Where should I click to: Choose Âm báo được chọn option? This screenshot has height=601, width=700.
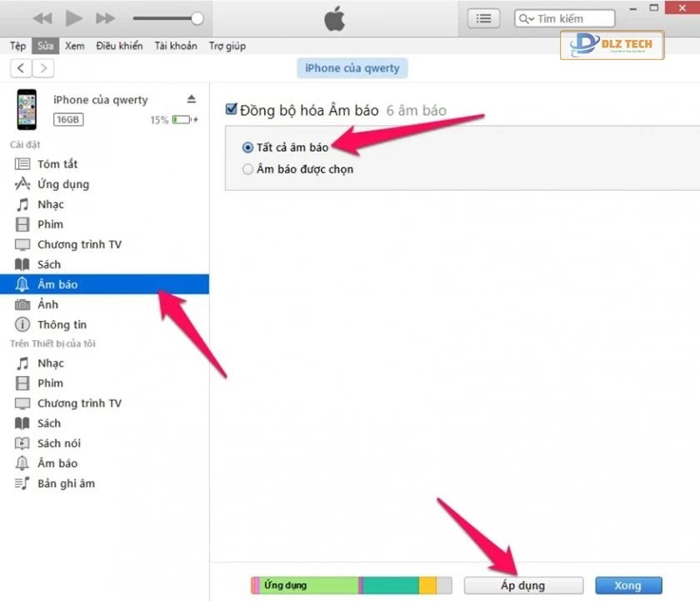pyautogui.click(x=248, y=168)
